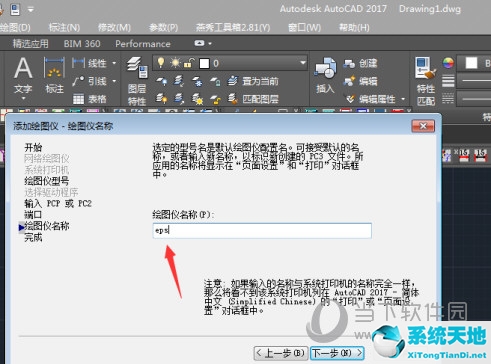
Task: Click the Next (下一步) wizard button
Action: pyautogui.click(x=337, y=353)
